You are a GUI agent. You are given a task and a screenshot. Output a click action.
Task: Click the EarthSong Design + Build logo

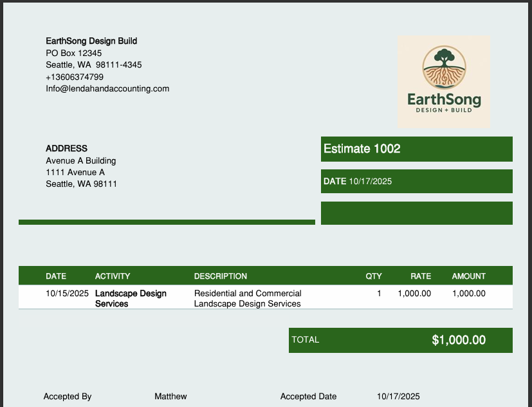tap(443, 82)
